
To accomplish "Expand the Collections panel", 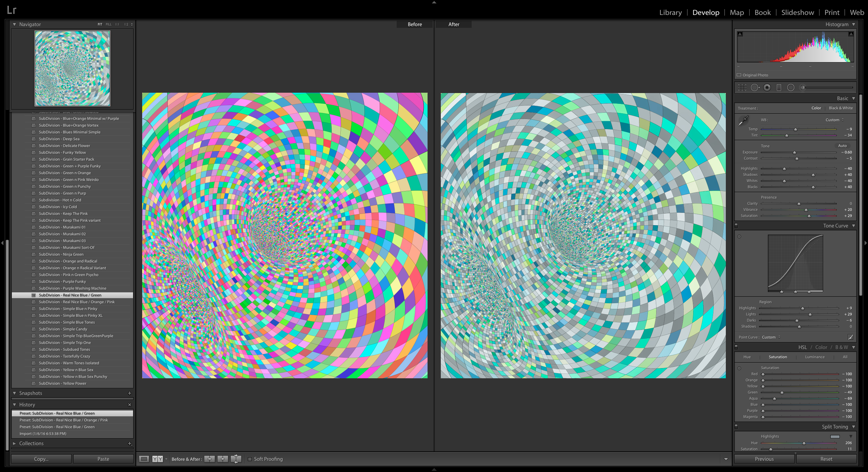I will pyautogui.click(x=15, y=443).
